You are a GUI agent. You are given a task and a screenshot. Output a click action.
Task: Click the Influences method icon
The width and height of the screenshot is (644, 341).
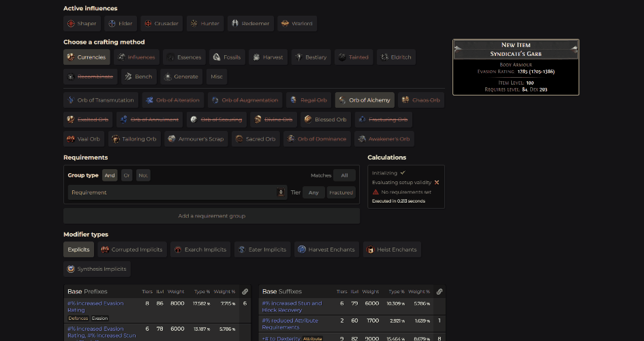point(121,57)
